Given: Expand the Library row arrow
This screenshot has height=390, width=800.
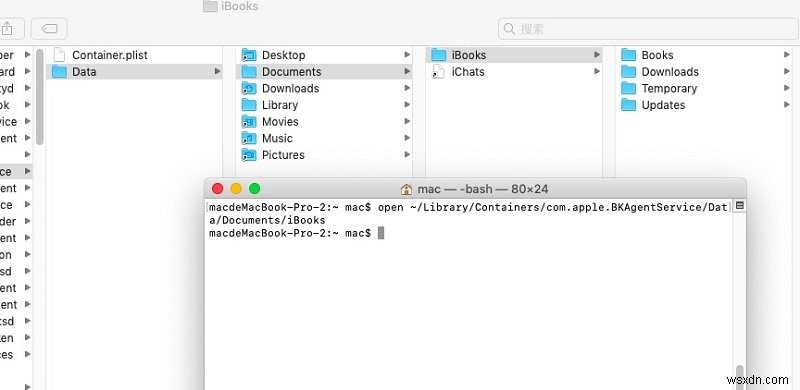Looking at the screenshot, I should click(x=407, y=105).
